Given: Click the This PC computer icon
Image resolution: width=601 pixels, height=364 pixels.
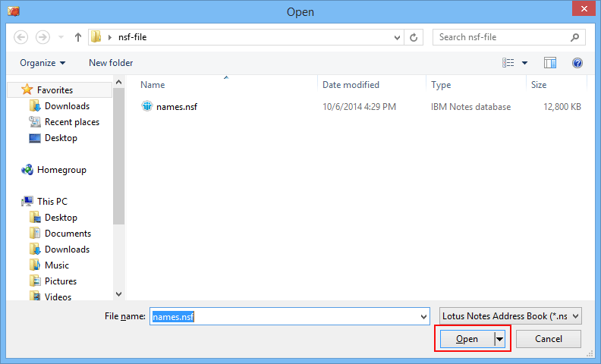Looking at the screenshot, I should [x=27, y=201].
